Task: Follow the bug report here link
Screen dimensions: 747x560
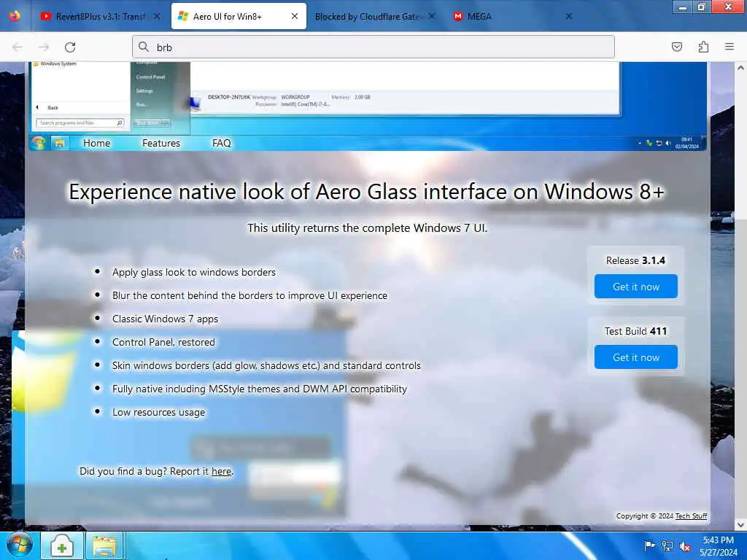Action: point(221,471)
